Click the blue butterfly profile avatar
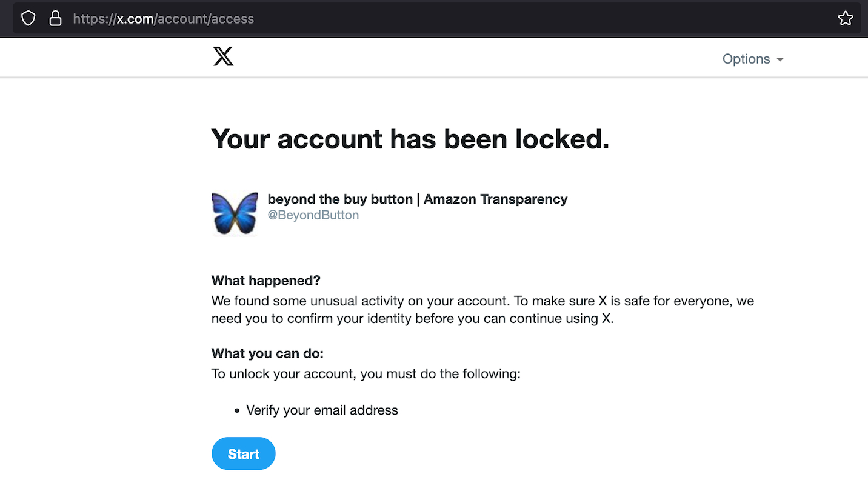This screenshot has width=868, height=497. pyautogui.click(x=235, y=213)
